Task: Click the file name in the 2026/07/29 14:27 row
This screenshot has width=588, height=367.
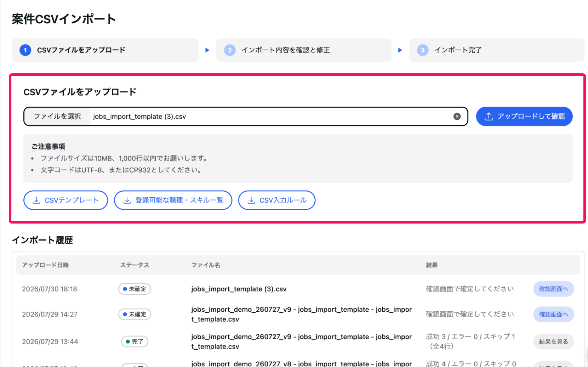Action: click(302, 314)
